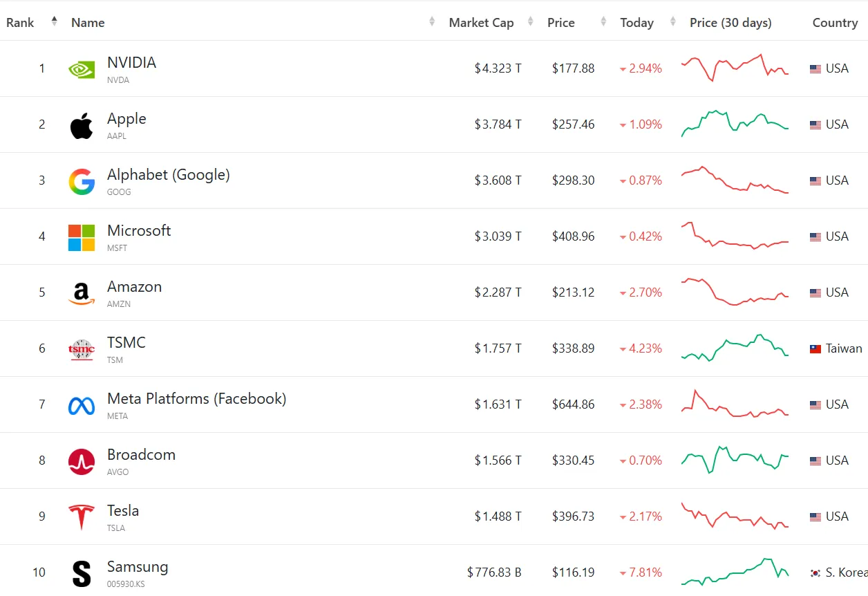Open the Meta Platforms (Facebook) link
Screen dimensions: 868x596
197,398
